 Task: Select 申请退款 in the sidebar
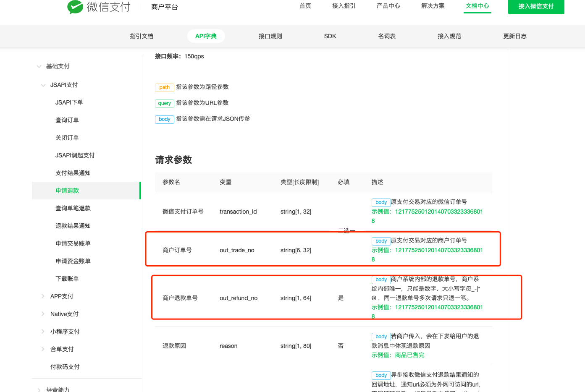[86, 191]
